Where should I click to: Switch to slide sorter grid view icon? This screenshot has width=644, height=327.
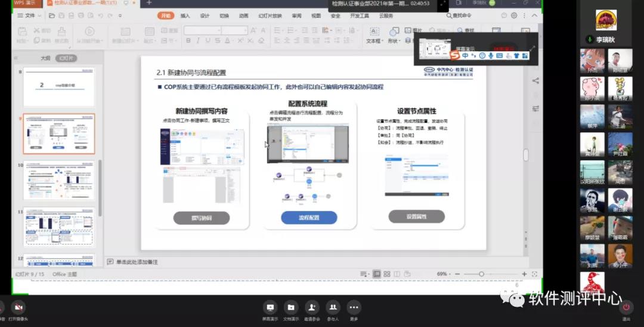pyautogui.click(x=387, y=274)
